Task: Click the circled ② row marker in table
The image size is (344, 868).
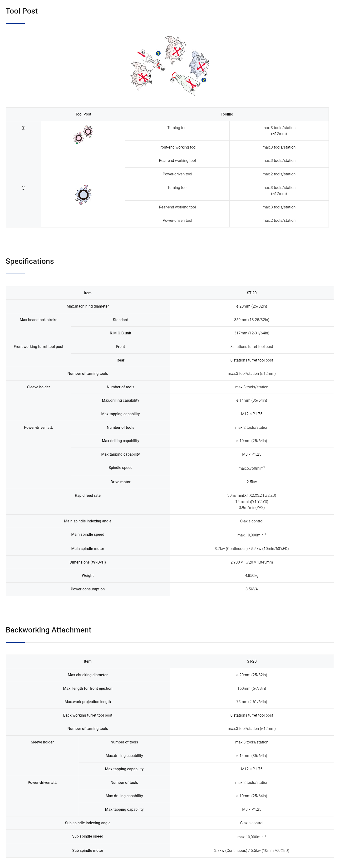Action: [23, 188]
